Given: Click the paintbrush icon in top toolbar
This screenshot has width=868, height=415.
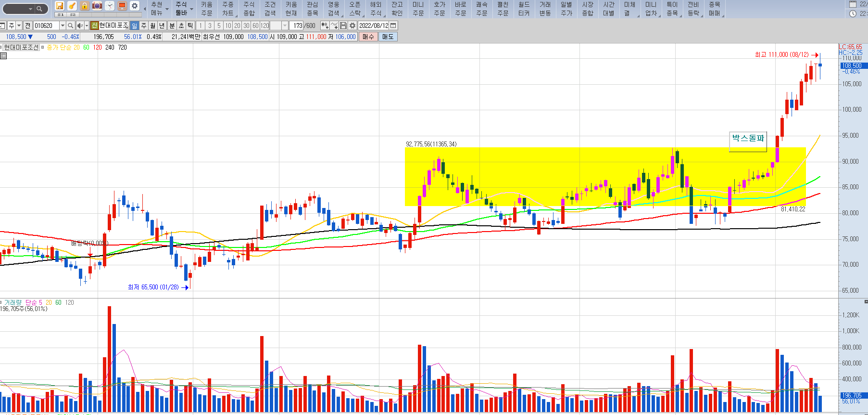Looking at the screenshot, I should pyautogui.click(x=72, y=6).
